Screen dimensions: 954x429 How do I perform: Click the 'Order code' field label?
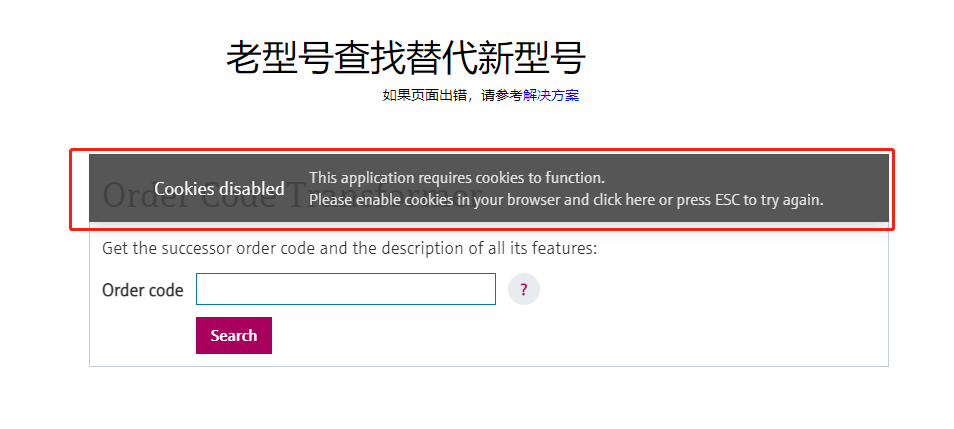point(142,290)
